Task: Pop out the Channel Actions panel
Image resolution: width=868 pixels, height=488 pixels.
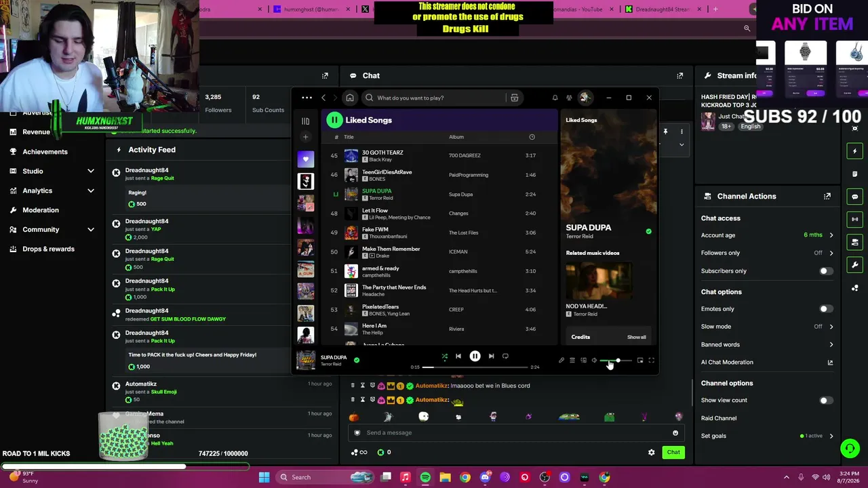Action: (x=827, y=197)
